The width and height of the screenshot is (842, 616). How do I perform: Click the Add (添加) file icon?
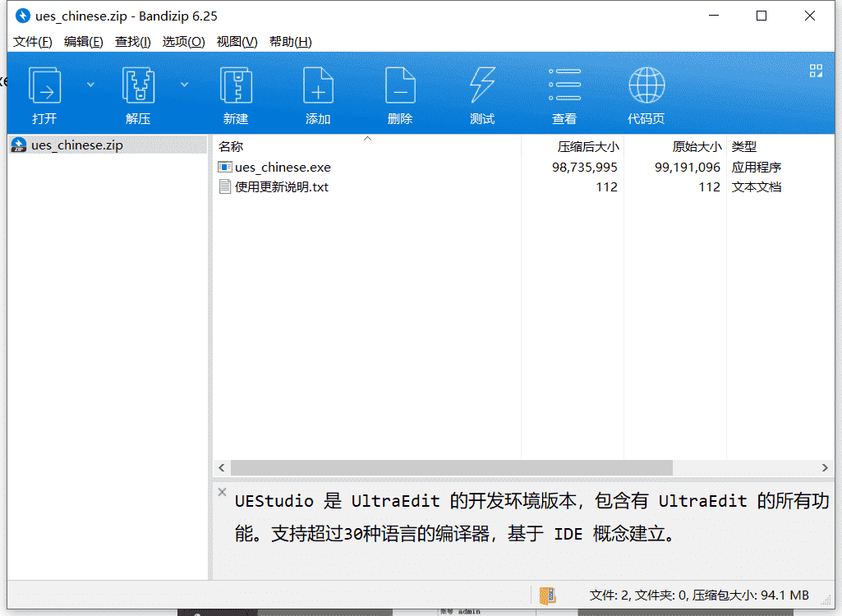click(318, 85)
